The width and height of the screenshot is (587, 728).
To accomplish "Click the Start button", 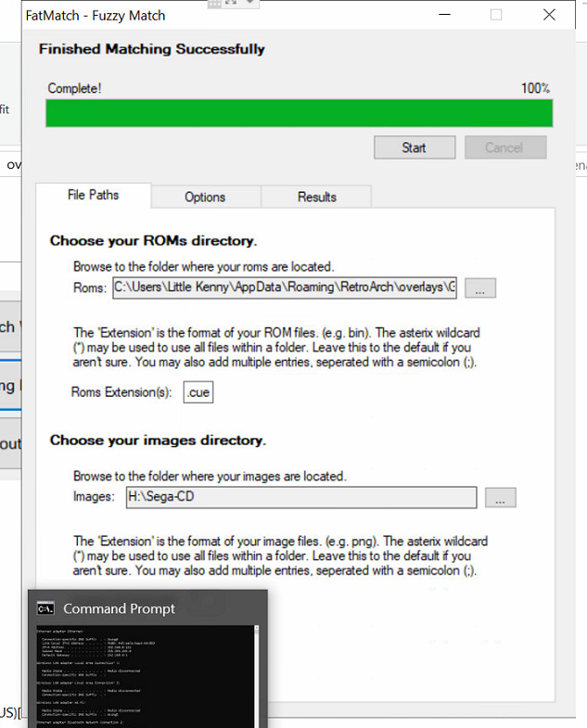I will (x=414, y=147).
